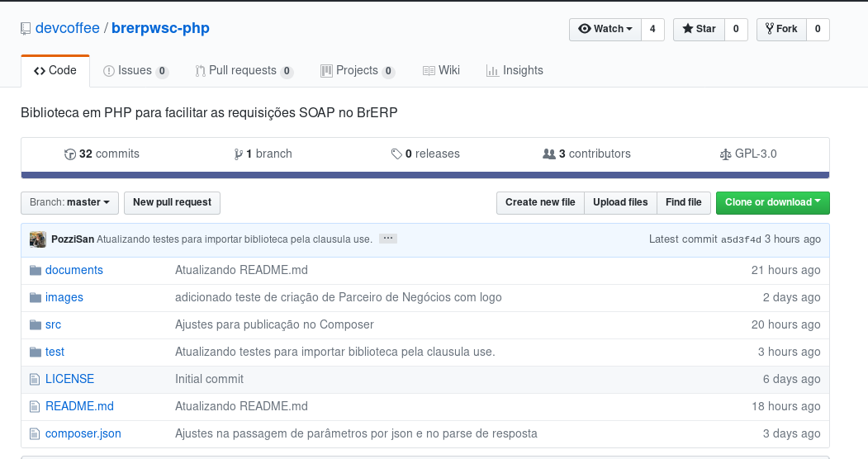Open the Insights tab
This screenshot has height=459, width=868.
(x=515, y=71)
